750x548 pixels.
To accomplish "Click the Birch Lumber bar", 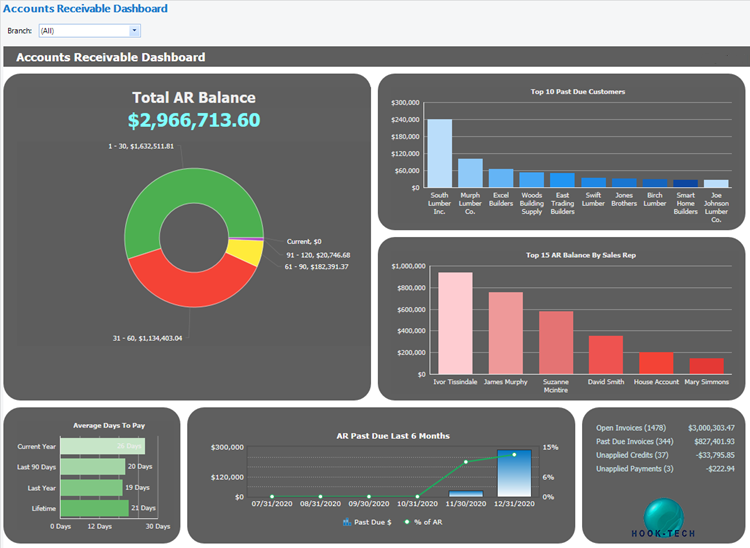I will 655,183.
